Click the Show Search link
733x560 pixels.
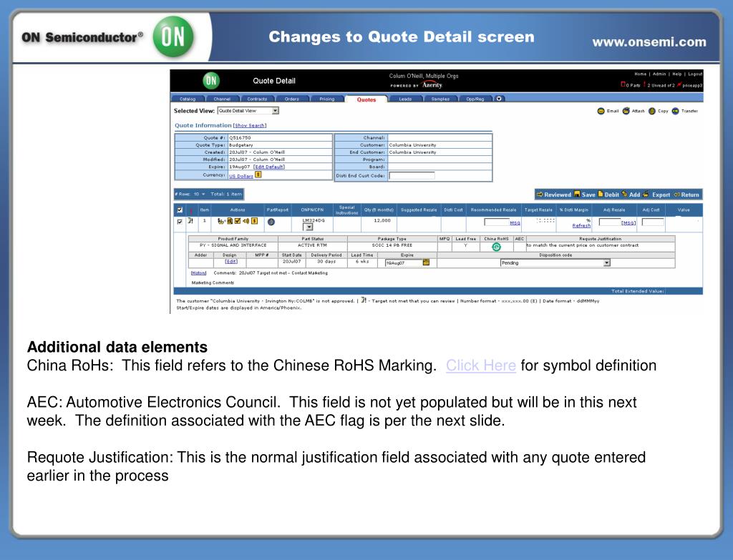[250, 126]
